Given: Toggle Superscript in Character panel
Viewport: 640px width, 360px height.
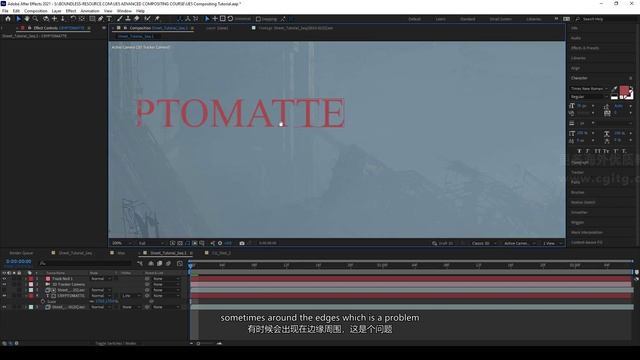Looking at the screenshot, I should pyautogui.click(x=616, y=151).
